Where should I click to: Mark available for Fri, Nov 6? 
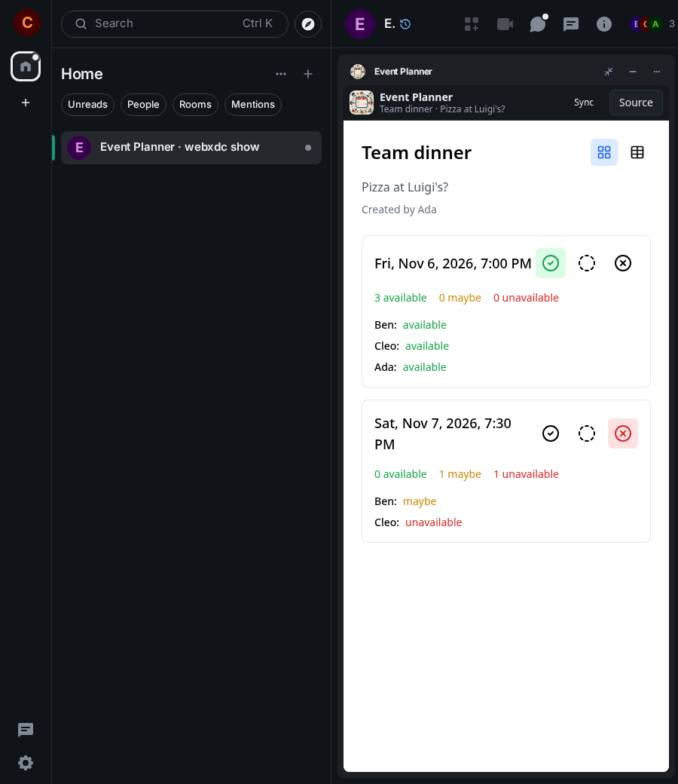[551, 263]
